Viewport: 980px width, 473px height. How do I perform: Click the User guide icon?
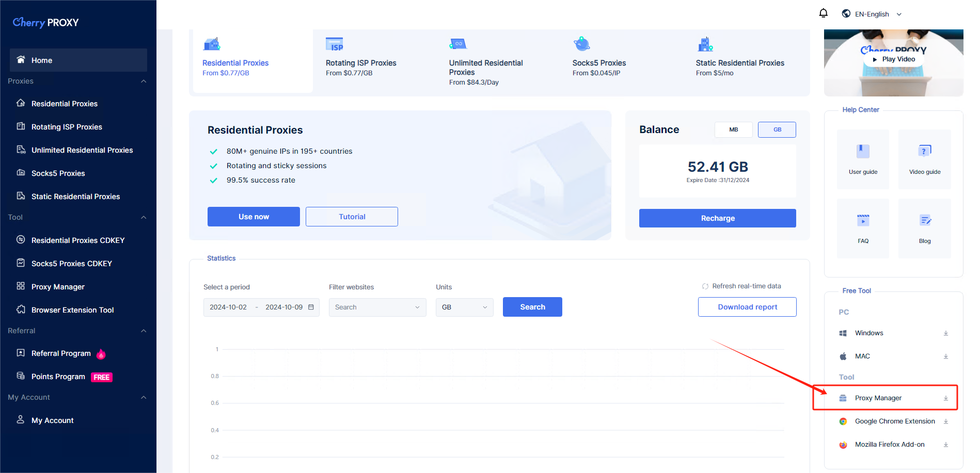863,152
